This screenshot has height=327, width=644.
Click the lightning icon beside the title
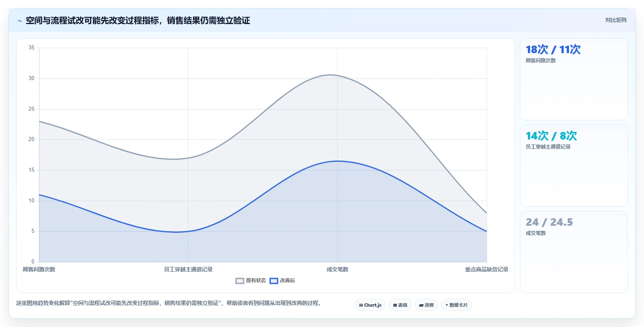pos(20,21)
